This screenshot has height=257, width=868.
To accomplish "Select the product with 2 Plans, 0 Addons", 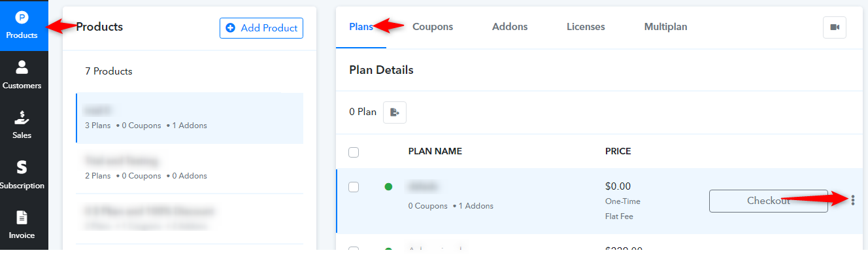I will (190, 168).
